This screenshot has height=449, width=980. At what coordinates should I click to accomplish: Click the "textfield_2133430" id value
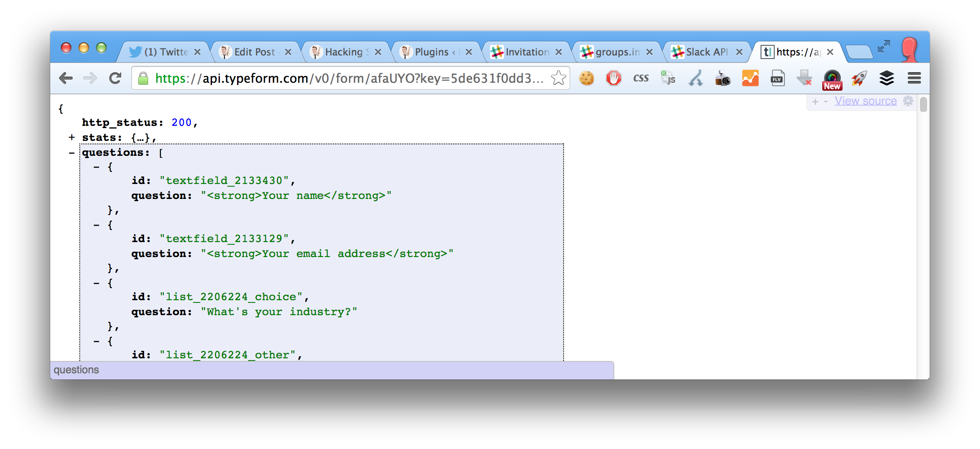224,181
